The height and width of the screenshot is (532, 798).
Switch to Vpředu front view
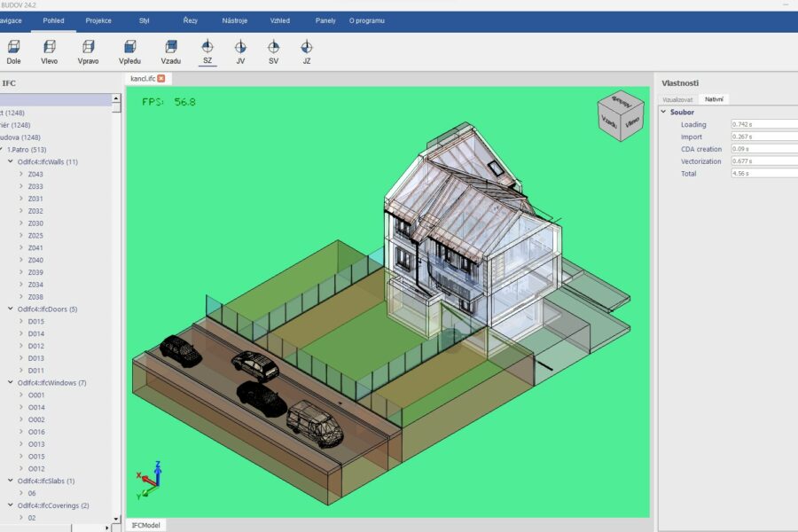pyautogui.click(x=129, y=48)
